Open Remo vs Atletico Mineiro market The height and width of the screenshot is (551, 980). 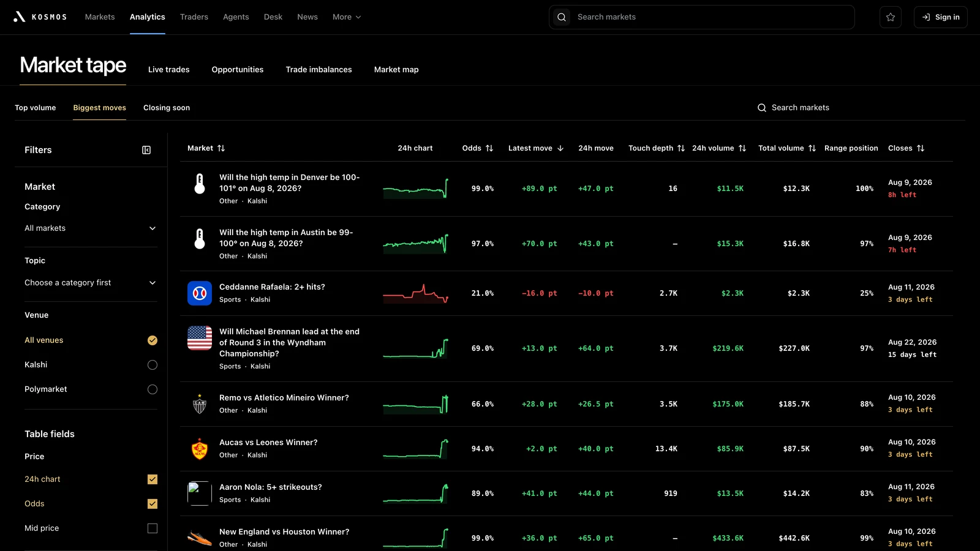284,398
